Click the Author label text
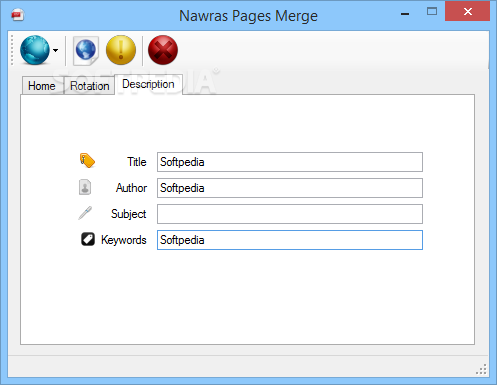Screen dimensions: 497x385 point(131,188)
